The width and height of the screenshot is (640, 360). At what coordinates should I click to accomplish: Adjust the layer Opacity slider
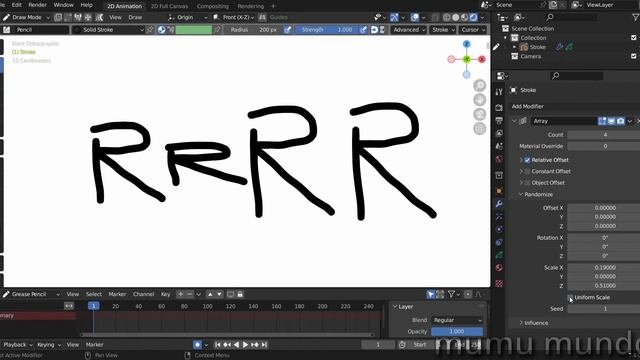click(457, 332)
